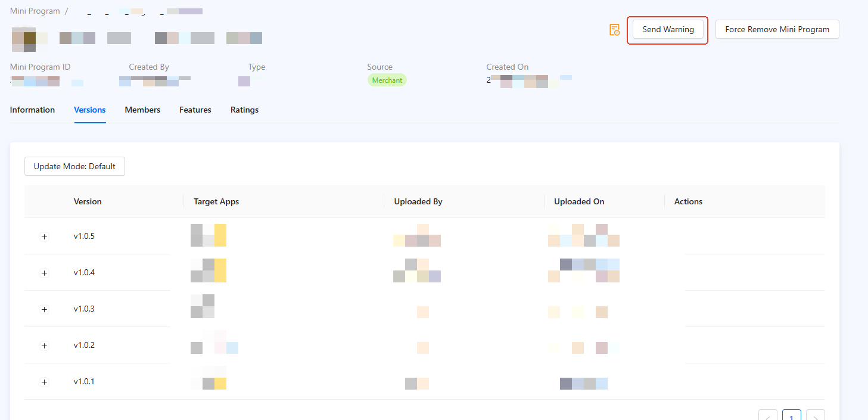Click the Target Apps column header

click(216, 201)
